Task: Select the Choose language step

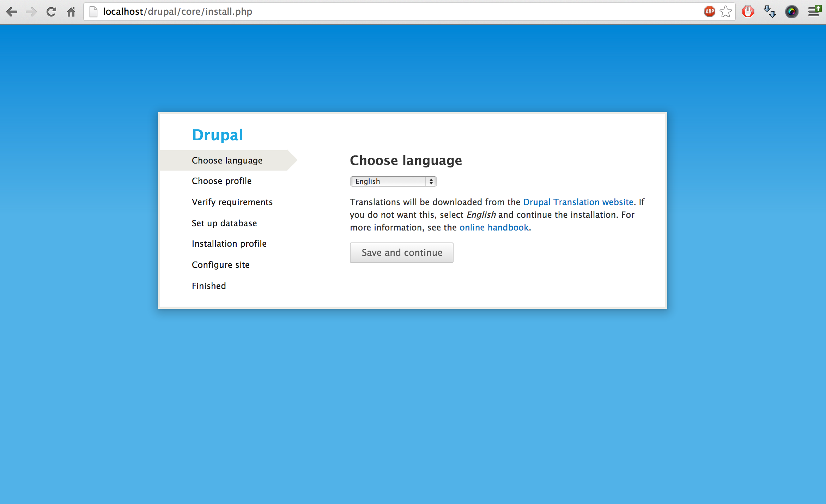Action: coord(227,160)
